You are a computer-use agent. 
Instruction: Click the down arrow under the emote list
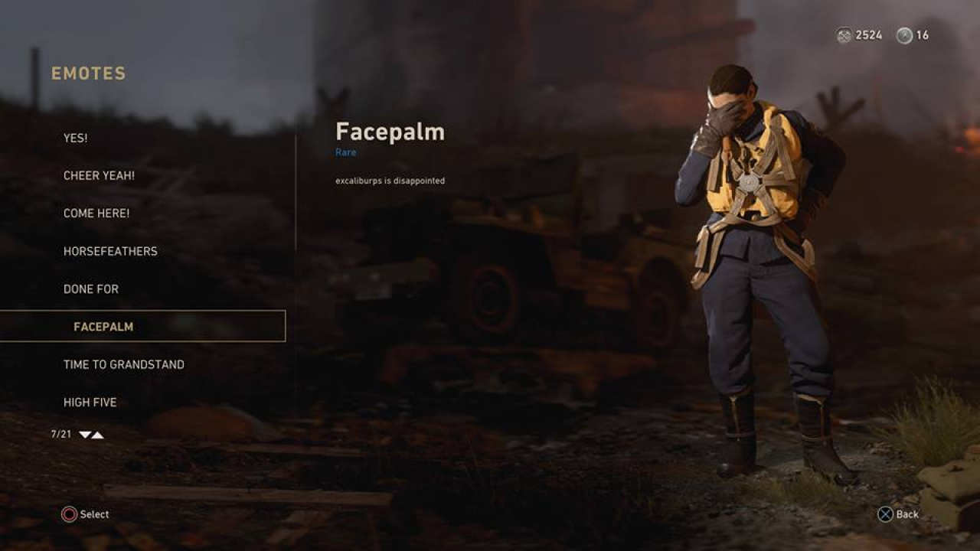pos(85,435)
